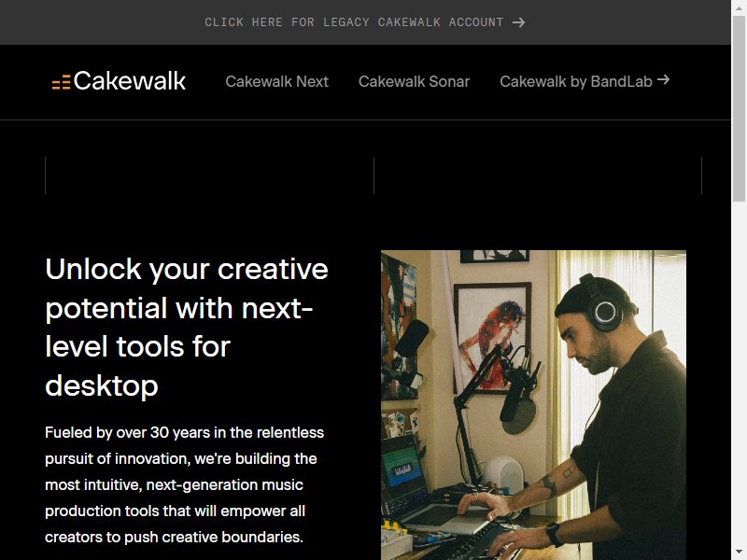Viewport: 747px width, 560px height.
Task: Click the producer hero photo
Action: (x=533, y=405)
